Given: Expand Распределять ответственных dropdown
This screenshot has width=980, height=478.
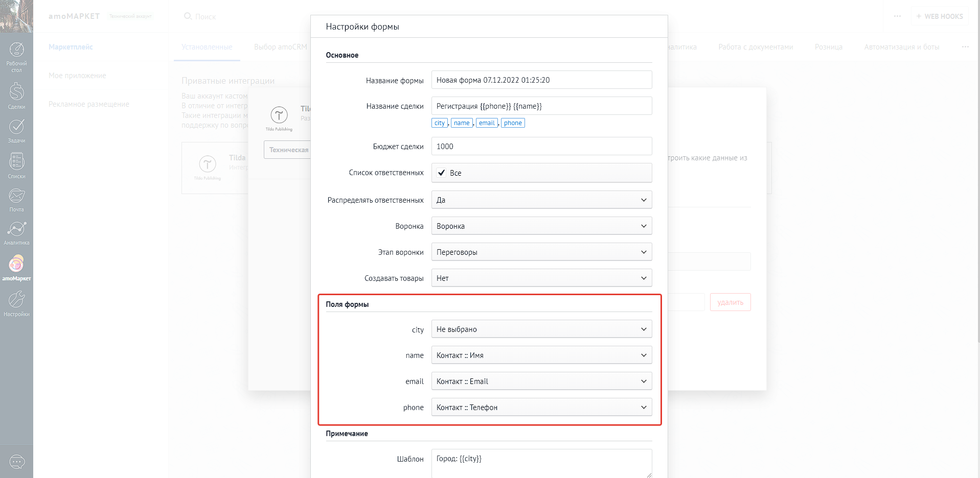Looking at the screenshot, I should coord(541,200).
